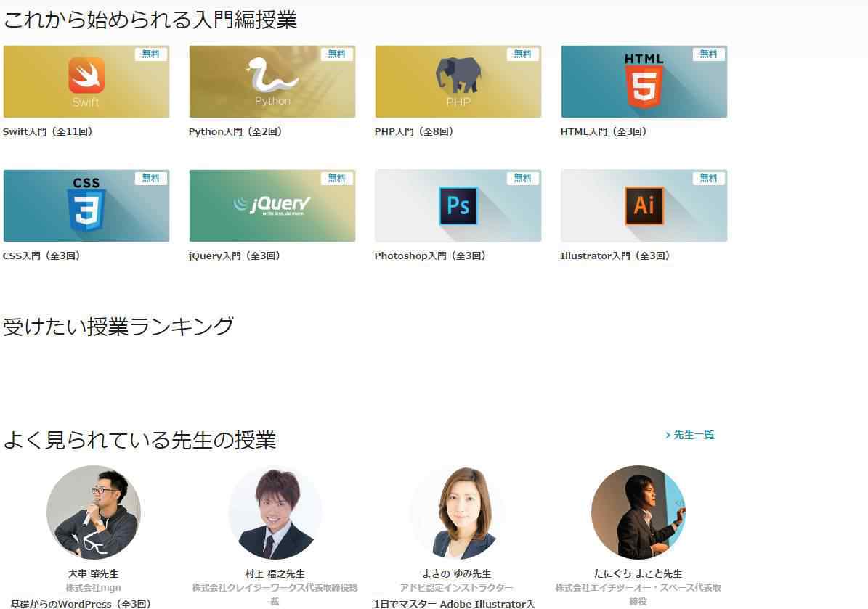This screenshot has width=868, height=609.
Task: Click the 無料 badge on the Python card
Action: (336, 54)
